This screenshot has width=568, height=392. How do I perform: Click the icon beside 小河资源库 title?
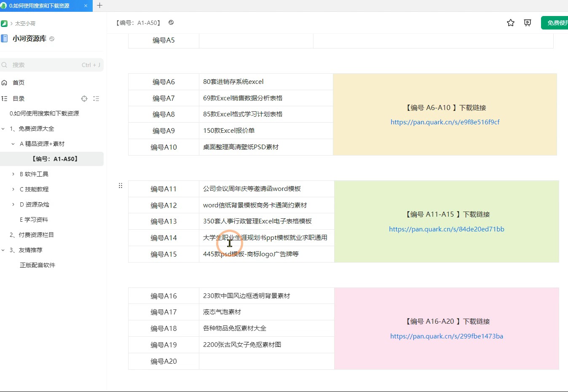(x=52, y=39)
